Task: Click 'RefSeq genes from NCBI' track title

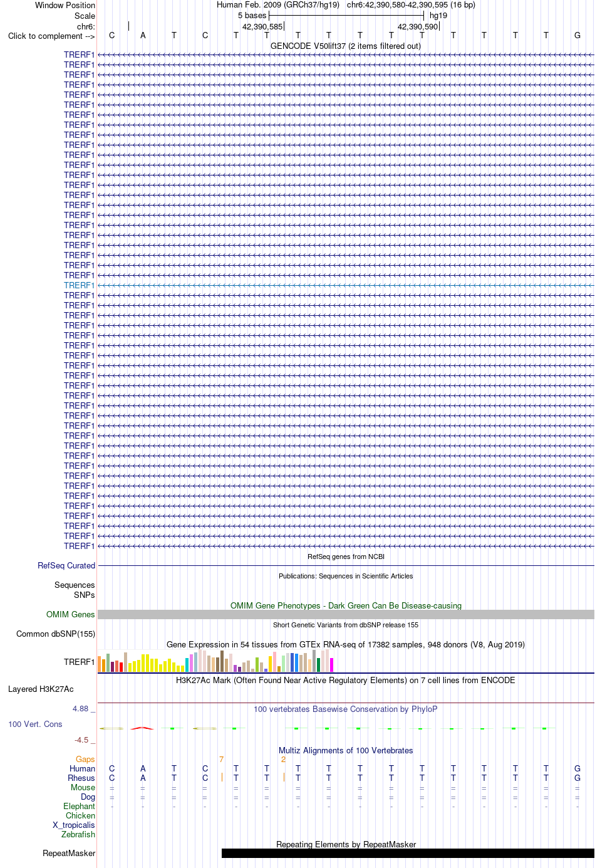Action: (346, 557)
